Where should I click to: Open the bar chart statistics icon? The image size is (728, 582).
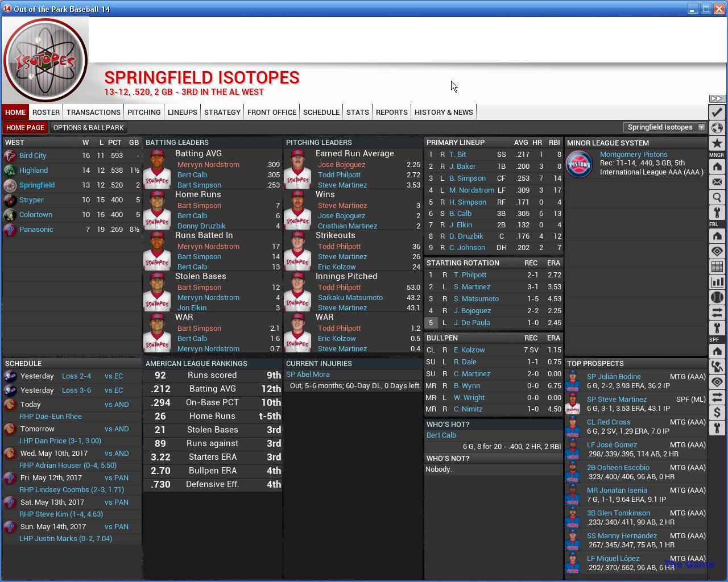coord(717,282)
